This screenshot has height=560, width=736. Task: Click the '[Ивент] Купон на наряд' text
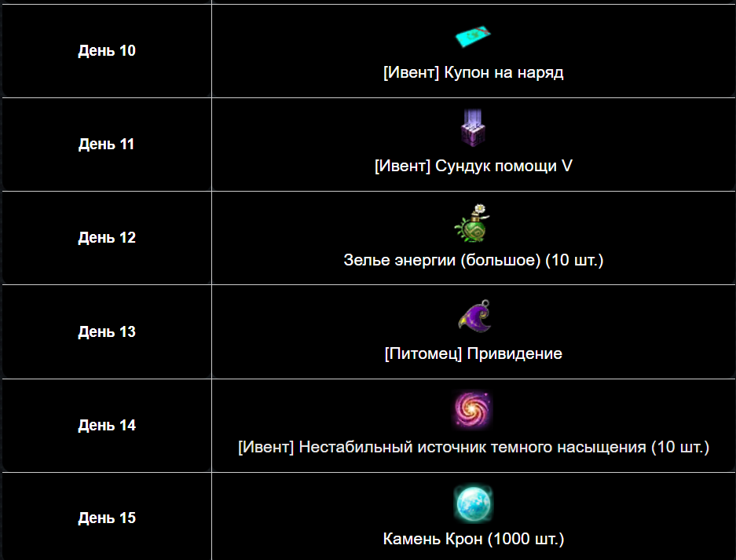[x=473, y=73]
